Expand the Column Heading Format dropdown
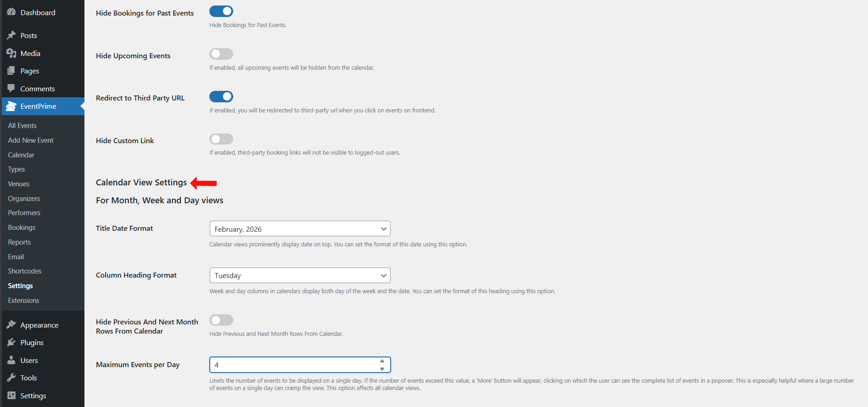868x407 pixels. (x=300, y=275)
